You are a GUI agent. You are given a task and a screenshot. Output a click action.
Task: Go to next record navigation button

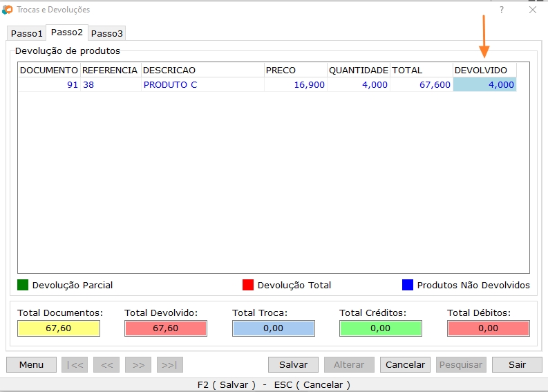138,365
